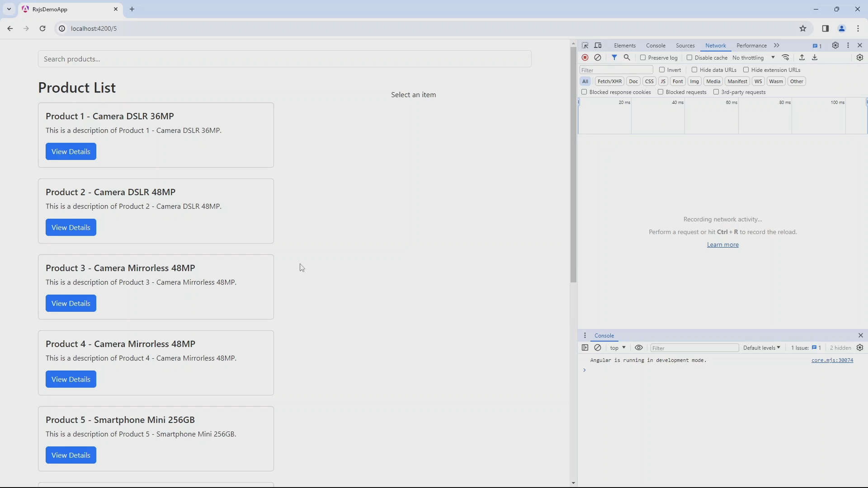Viewport: 868px width, 488px height.
Task: Stop recording network log
Action: 585,57
